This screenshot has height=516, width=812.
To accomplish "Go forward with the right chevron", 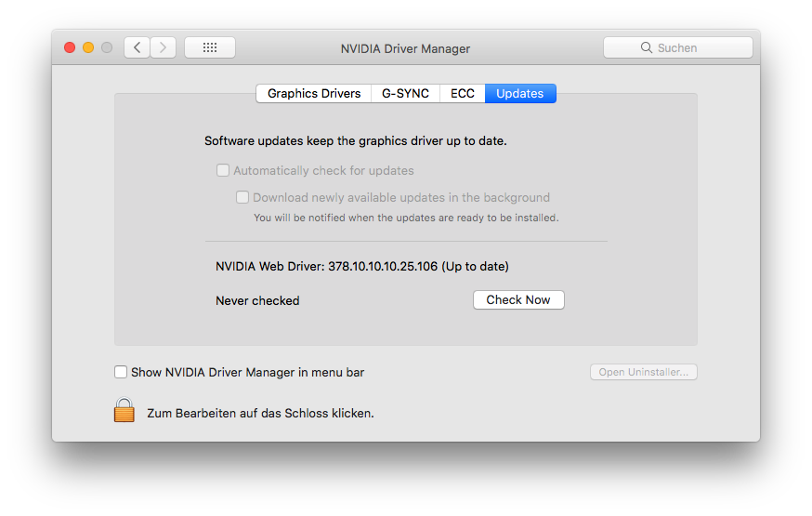I will click(x=164, y=47).
